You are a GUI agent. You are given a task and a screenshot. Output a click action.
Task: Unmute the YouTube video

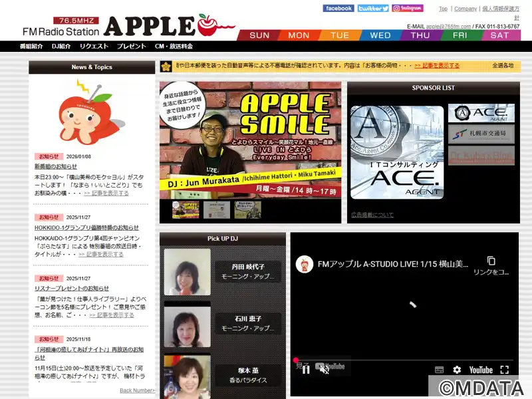coord(324,369)
